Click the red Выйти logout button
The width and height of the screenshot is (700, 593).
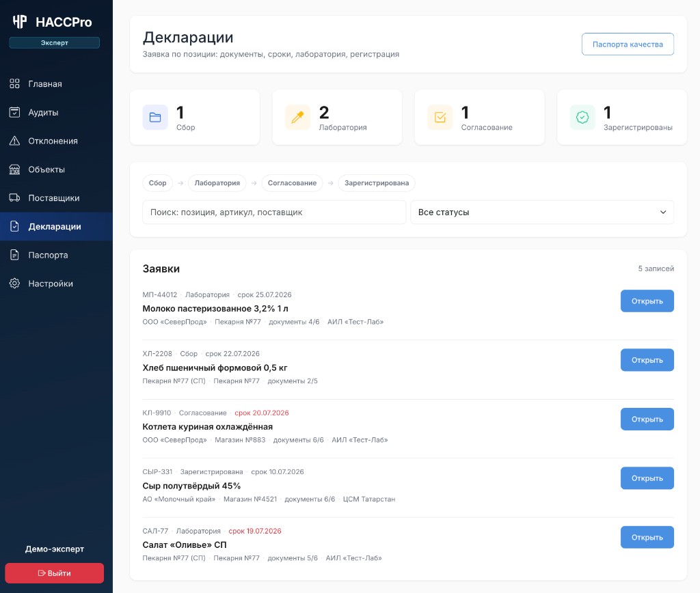coord(55,573)
